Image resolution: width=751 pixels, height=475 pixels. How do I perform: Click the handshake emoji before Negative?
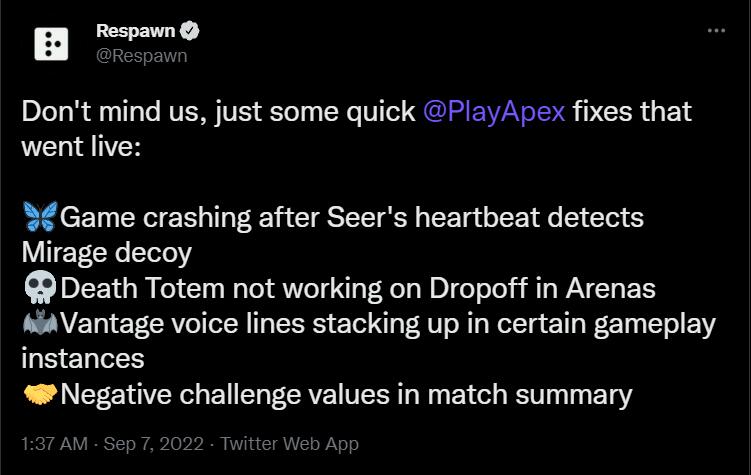click(39, 395)
